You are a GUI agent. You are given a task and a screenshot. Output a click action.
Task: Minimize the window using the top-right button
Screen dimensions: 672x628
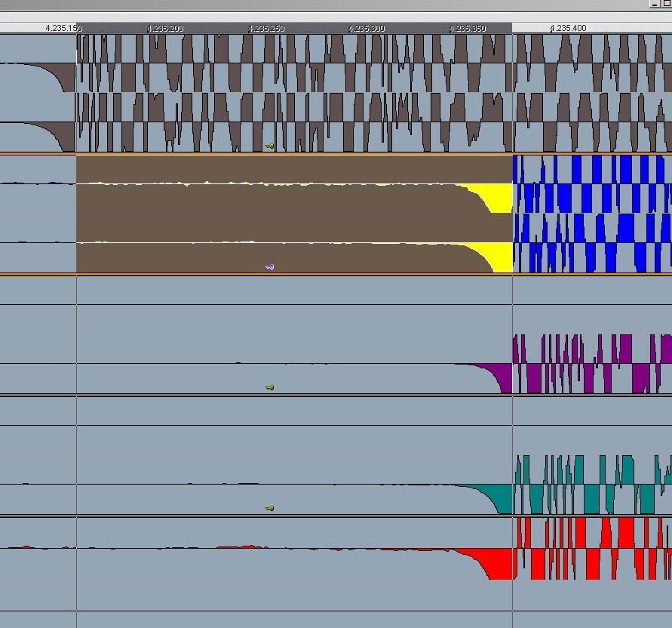tap(655, 4)
